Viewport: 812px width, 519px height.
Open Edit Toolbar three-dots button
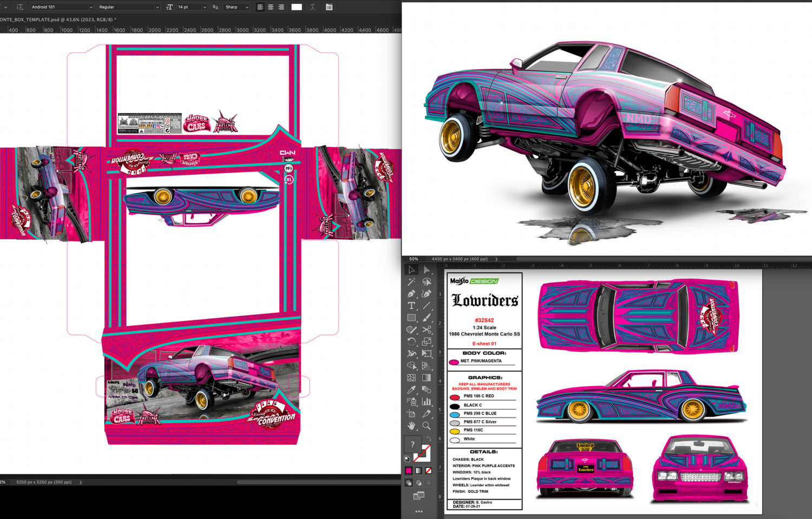(x=419, y=511)
